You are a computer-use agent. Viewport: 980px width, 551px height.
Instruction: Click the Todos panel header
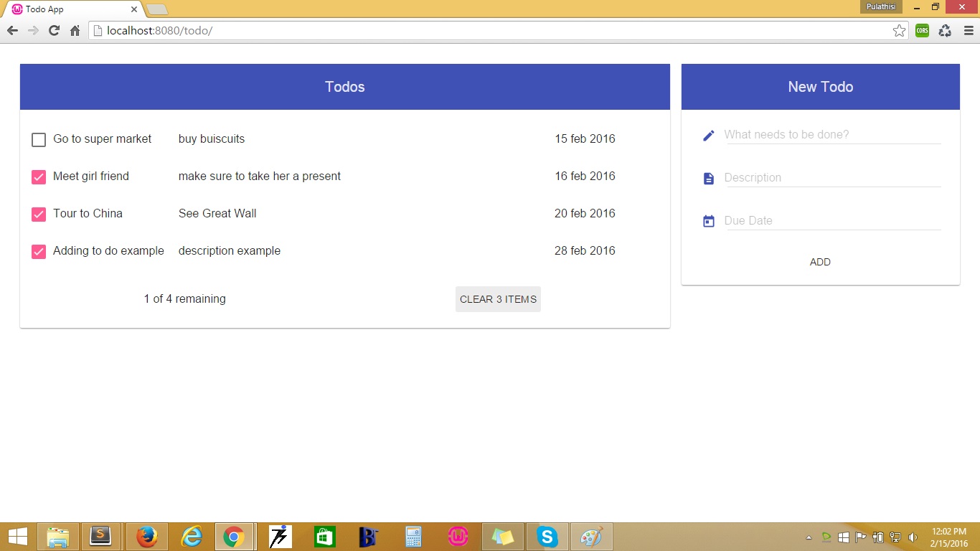(x=345, y=87)
